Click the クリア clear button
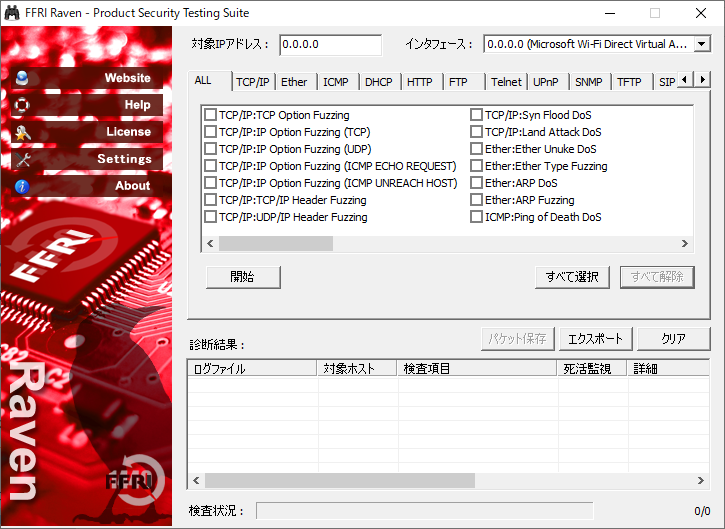The height and width of the screenshot is (529, 725). 673,339
